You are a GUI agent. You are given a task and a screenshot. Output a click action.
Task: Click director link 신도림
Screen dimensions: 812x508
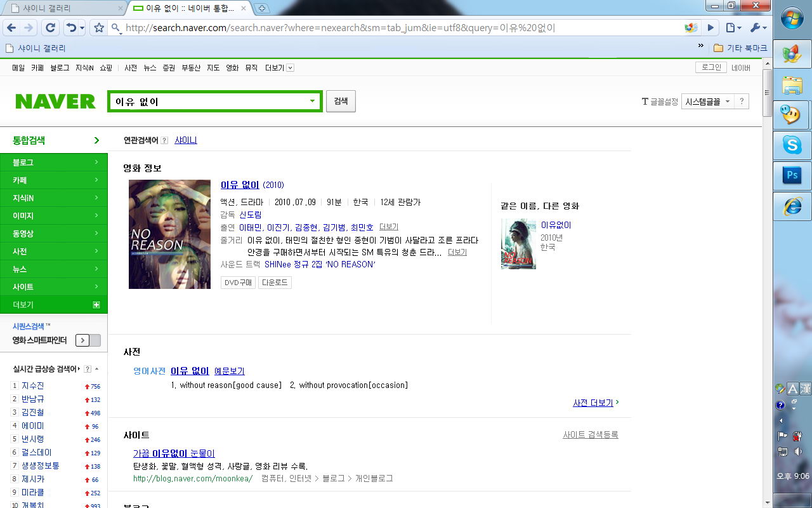pyautogui.click(x=250, y=215)
